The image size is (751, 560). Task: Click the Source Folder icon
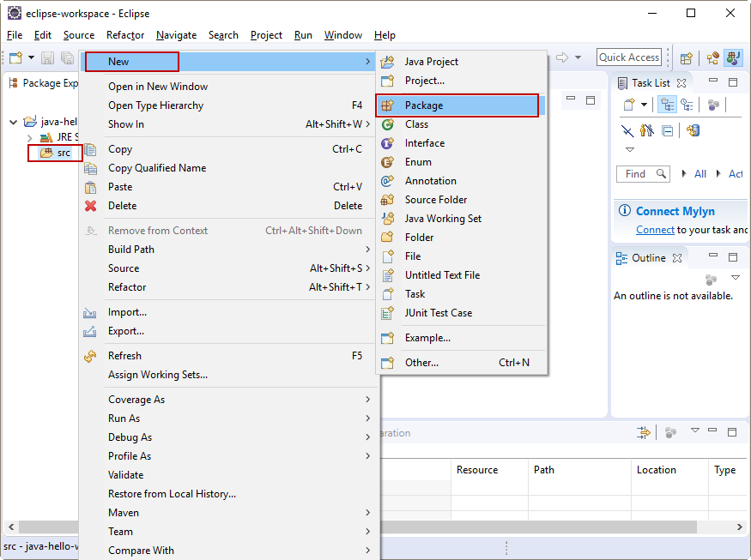click(387, 200)
